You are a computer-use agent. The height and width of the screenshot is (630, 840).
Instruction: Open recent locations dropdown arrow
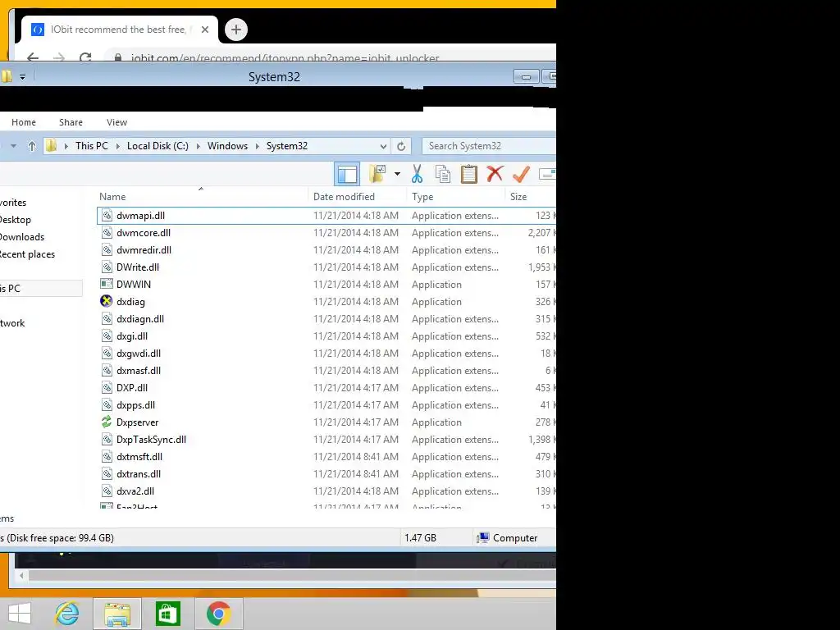click(x=13, y=146)
